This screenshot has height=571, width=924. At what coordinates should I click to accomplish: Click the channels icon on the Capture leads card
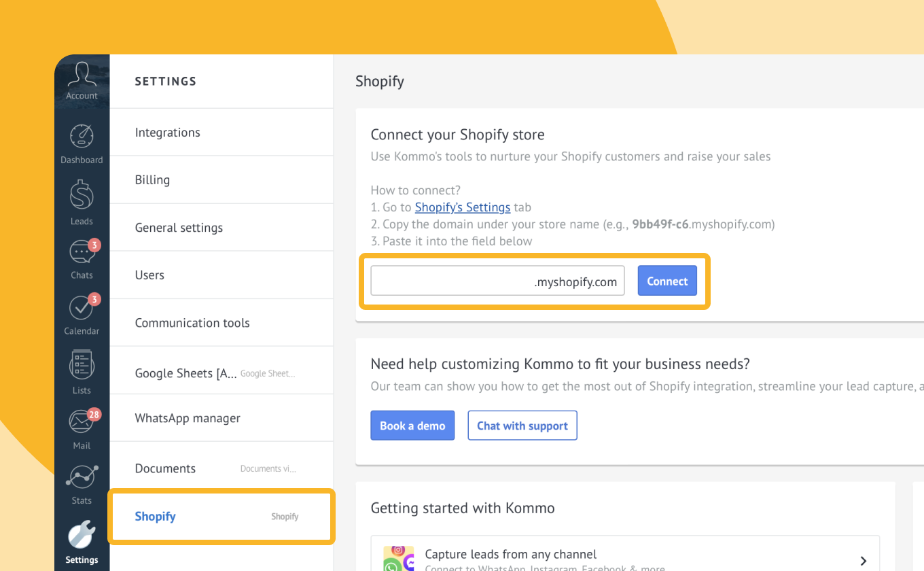tap(399, 557)
